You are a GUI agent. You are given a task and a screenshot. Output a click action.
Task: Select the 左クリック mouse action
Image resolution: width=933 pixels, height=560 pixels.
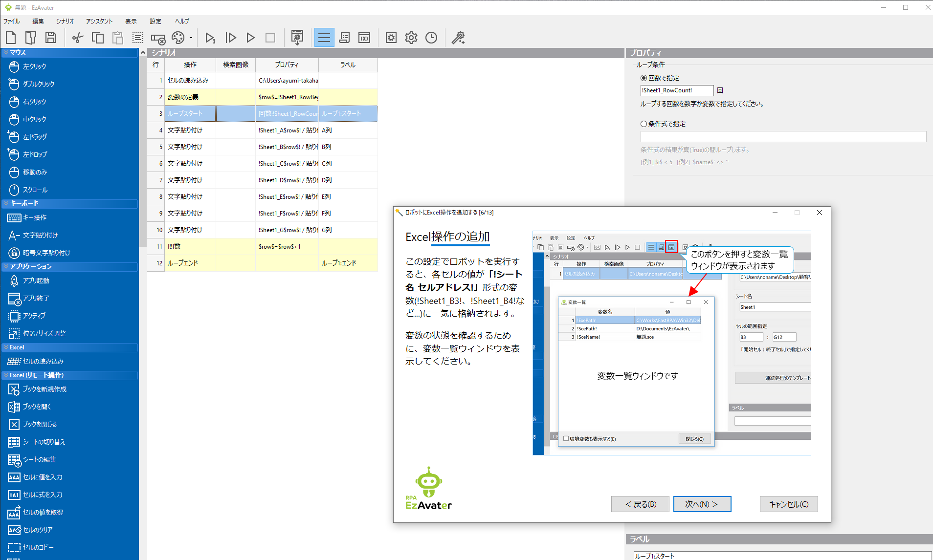34,66
